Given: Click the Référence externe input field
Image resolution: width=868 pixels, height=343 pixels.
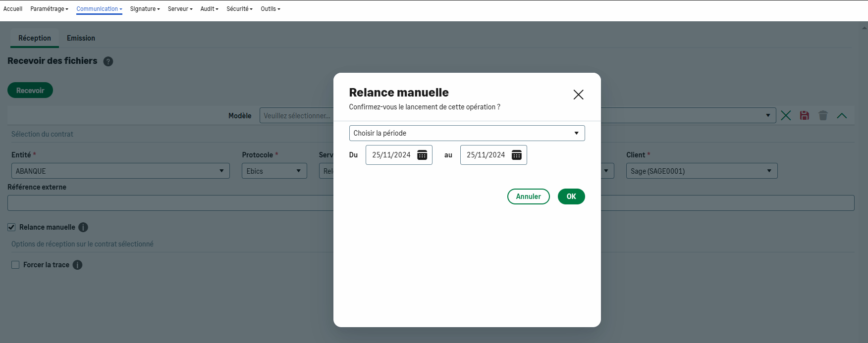Looking at the screenshot, I should coord(168,203).
